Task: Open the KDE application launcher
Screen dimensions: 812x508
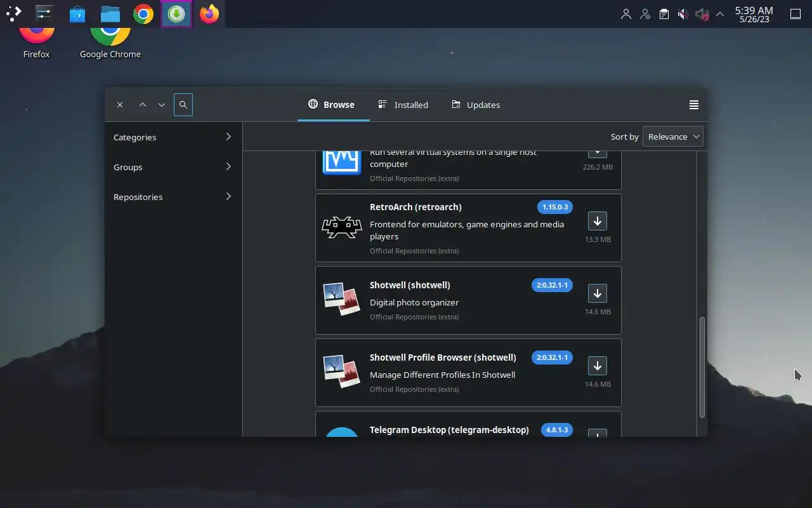Action: pyautogui.click(x=14, y=13)
